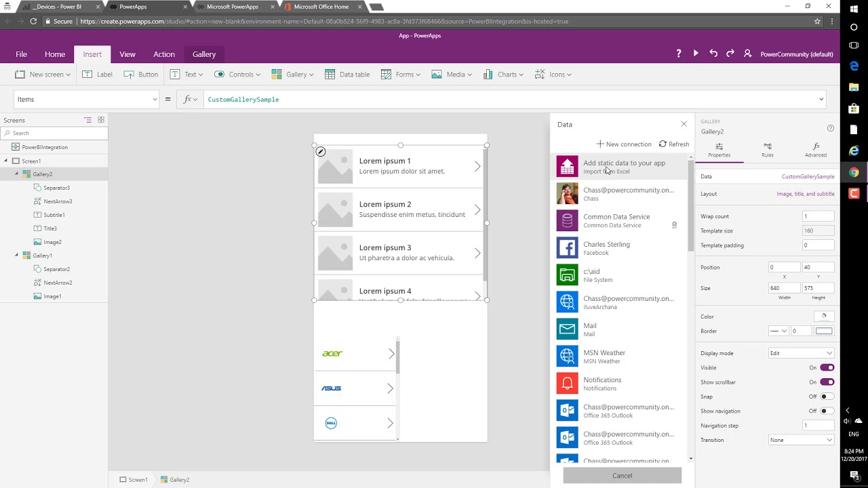Open the Rules tab in properties
This screenshot has width=868, height=488.
point(767,150)
